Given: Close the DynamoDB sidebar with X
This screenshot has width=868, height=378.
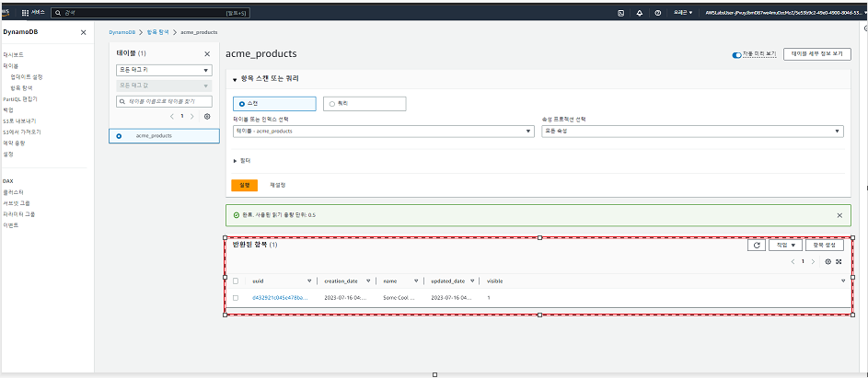Looking at the screenshot, I should 83,32.
